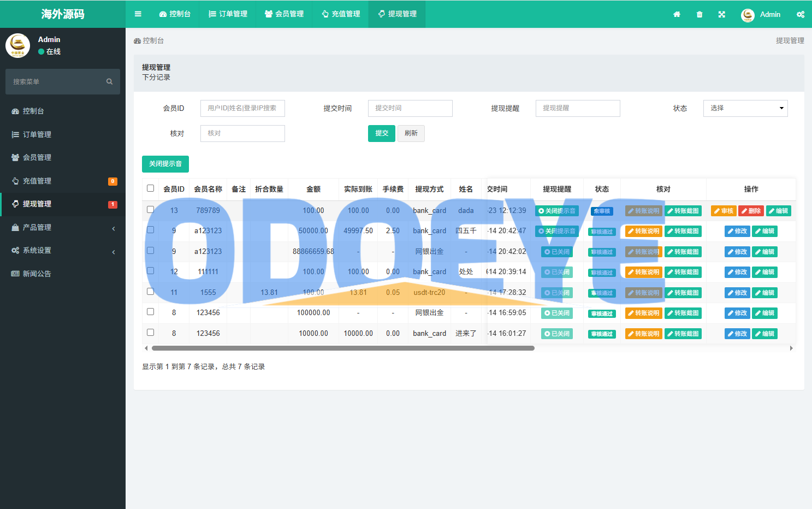The height and width of the screenshot is (509, 812).
Task: Toggle fullscreen with the expand icon
Action: click(x=722, y=15)
